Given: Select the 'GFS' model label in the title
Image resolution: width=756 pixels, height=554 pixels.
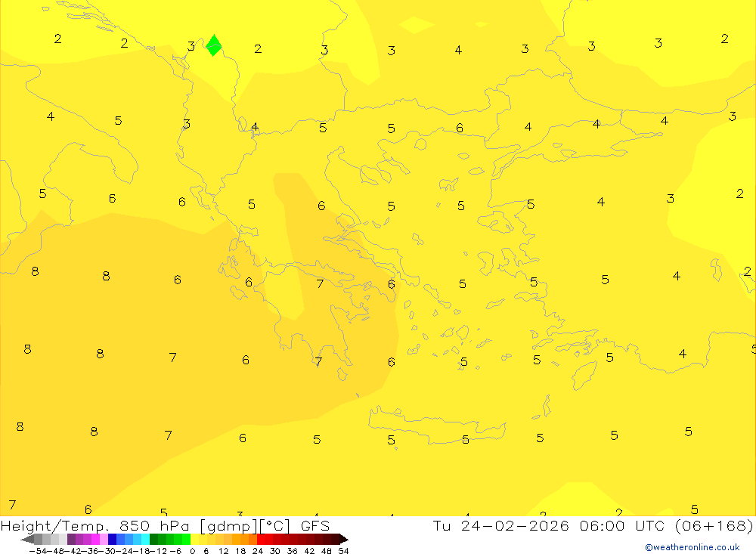Looking at the screenshot, I should tap(314, 525).
